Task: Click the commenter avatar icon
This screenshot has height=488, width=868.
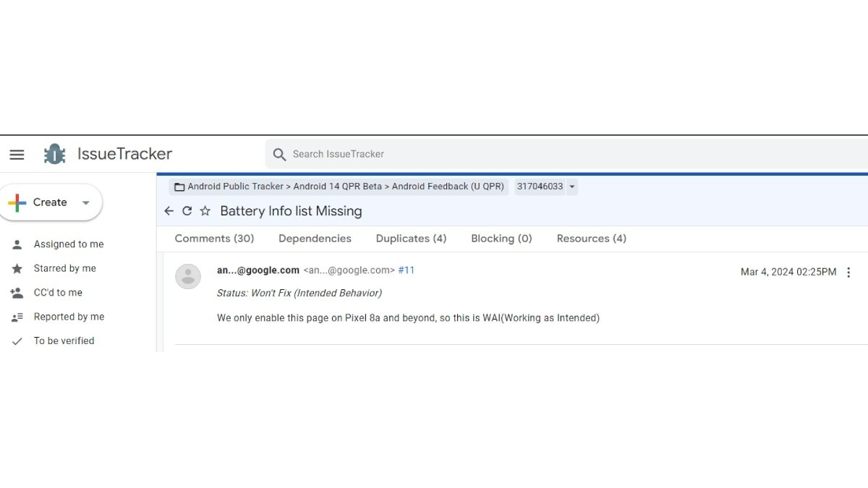Action: point(188,276)
